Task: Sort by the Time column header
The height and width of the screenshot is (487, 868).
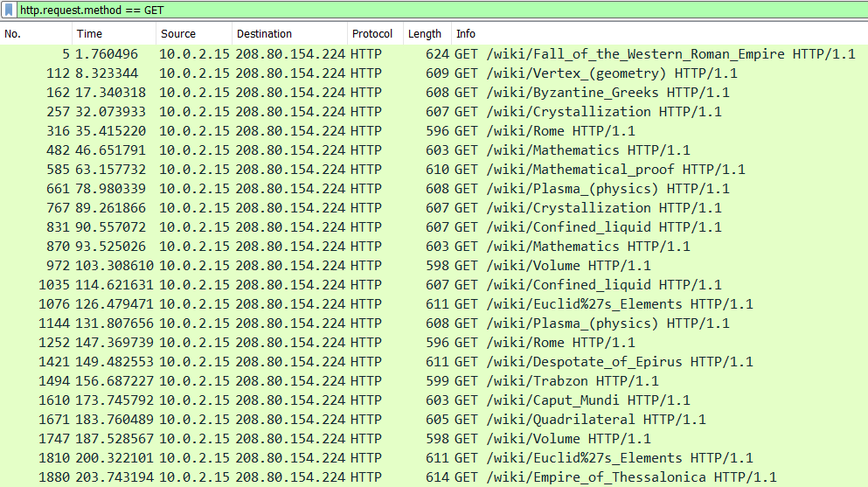Action: pyautogui.click(x=114, y=34)
